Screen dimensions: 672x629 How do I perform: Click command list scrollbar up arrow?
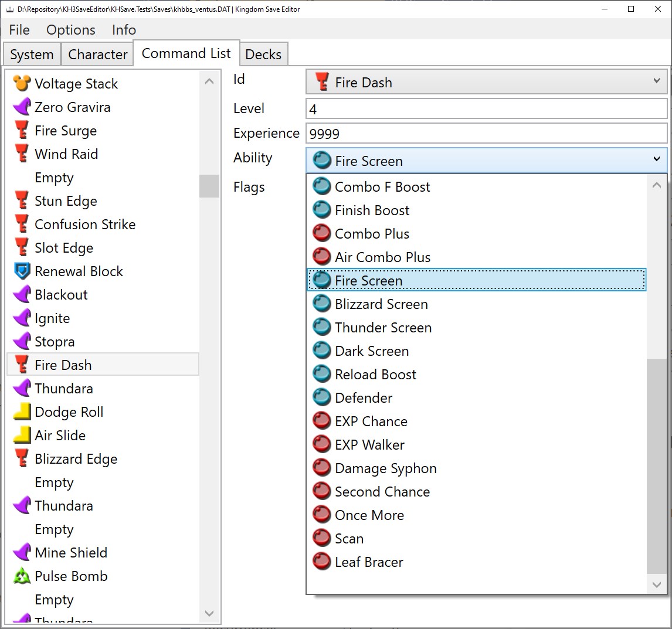[x=209, y=81]
